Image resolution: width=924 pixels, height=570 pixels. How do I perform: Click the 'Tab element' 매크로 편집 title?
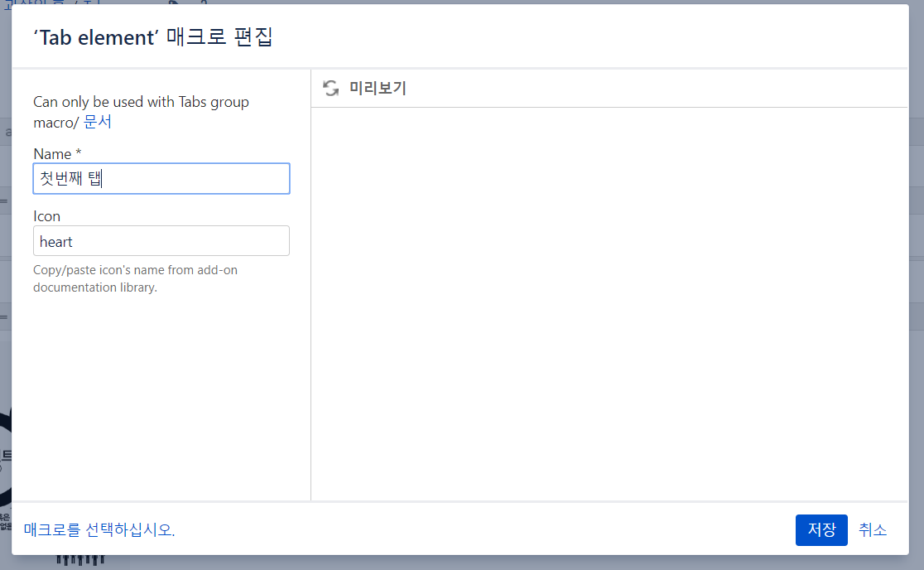[x=153, y=37]
